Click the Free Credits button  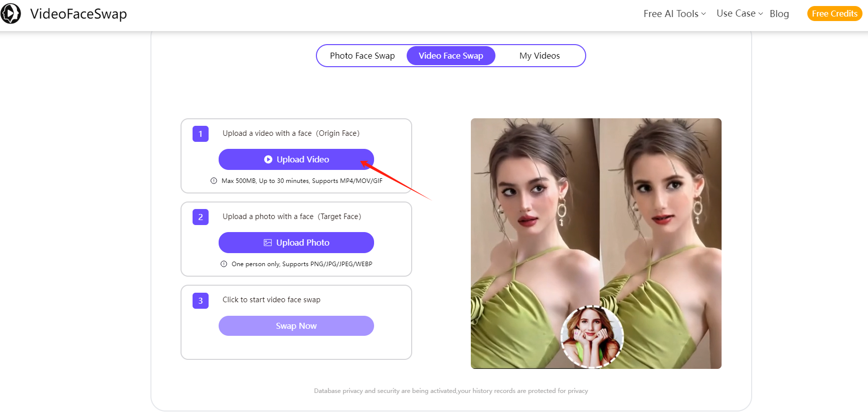(x=834, y=14)
